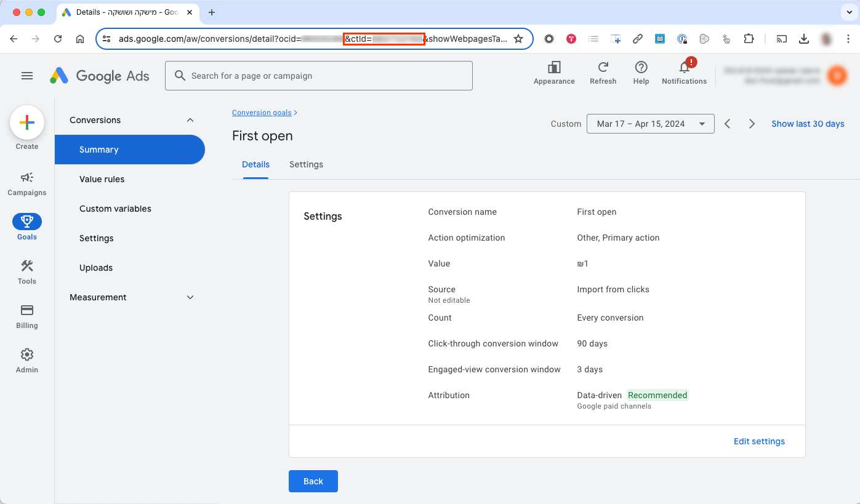Click the Back button

pos(313,481)
